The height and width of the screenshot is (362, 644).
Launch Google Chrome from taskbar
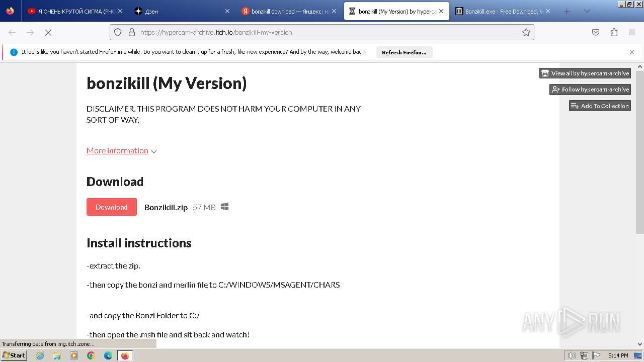(91, 355)
